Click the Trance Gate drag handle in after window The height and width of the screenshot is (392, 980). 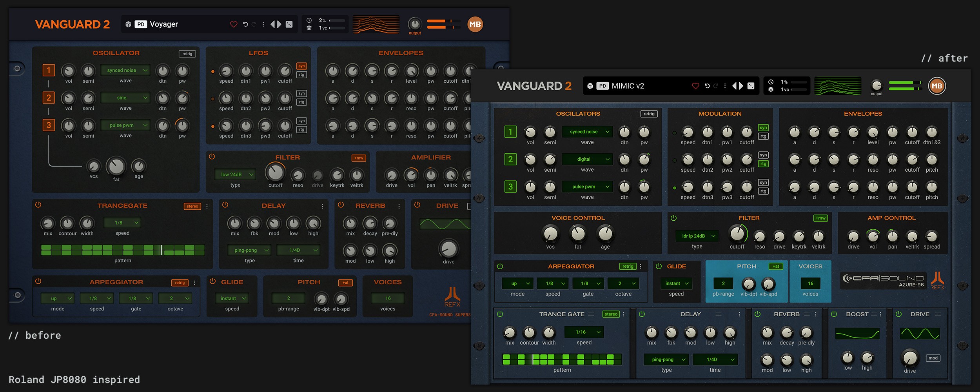(591, 314)
